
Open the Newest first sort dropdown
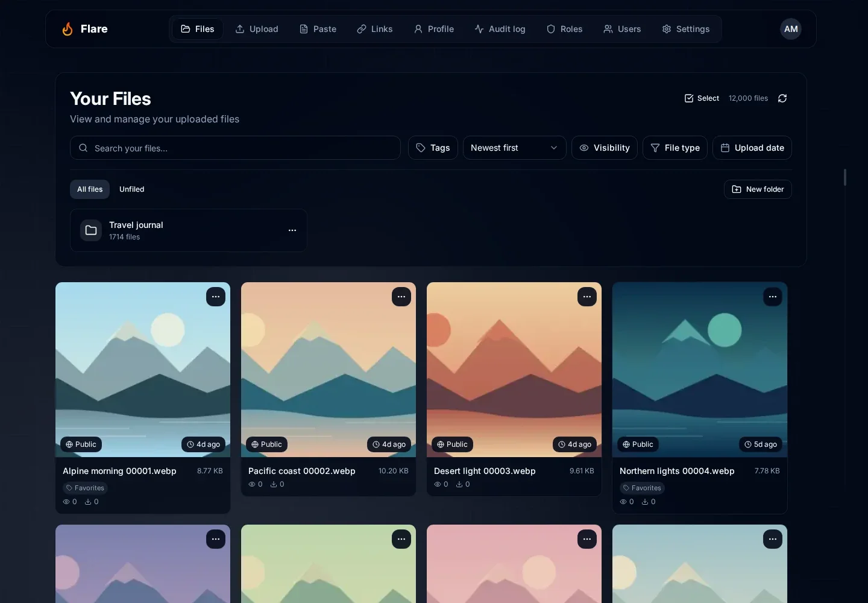click(514, 148)
